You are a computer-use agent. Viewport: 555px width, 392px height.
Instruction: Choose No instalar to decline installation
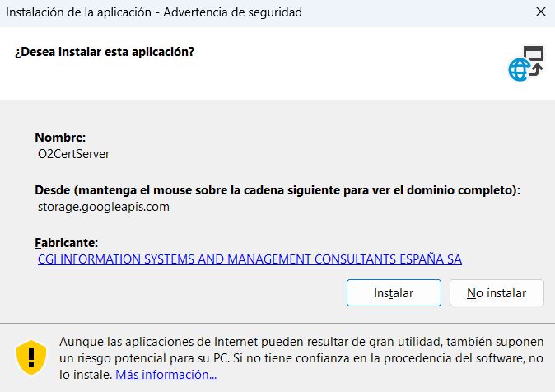tap(497, 293)
